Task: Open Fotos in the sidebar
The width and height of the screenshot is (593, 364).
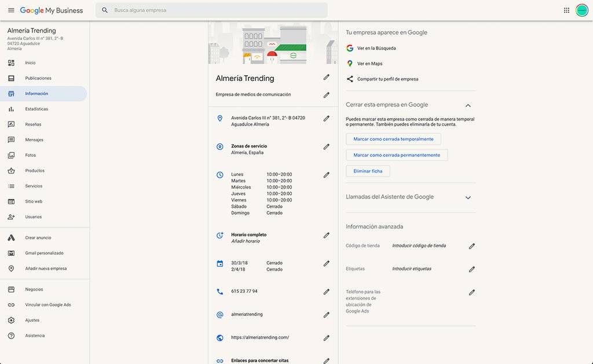Action: pos(43,155)
